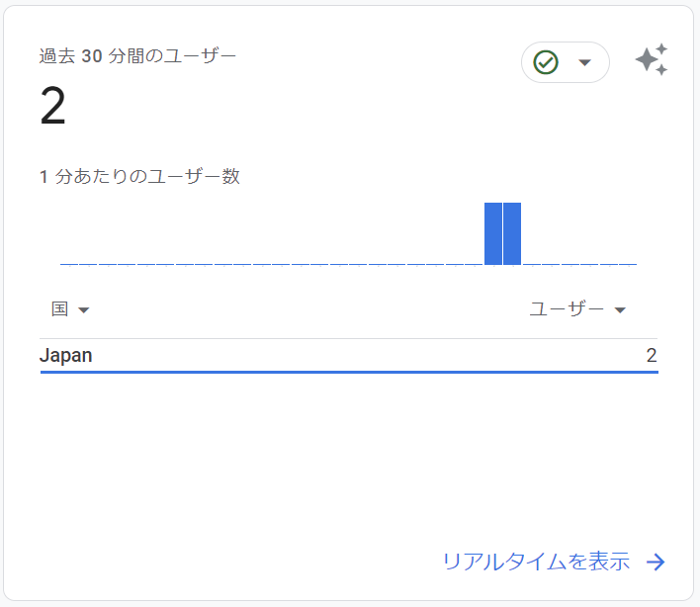Expand the dropdown arrow next to the checkmark
Image resolution: width=700 pixels, height=607 pixels.
point(584,62)
